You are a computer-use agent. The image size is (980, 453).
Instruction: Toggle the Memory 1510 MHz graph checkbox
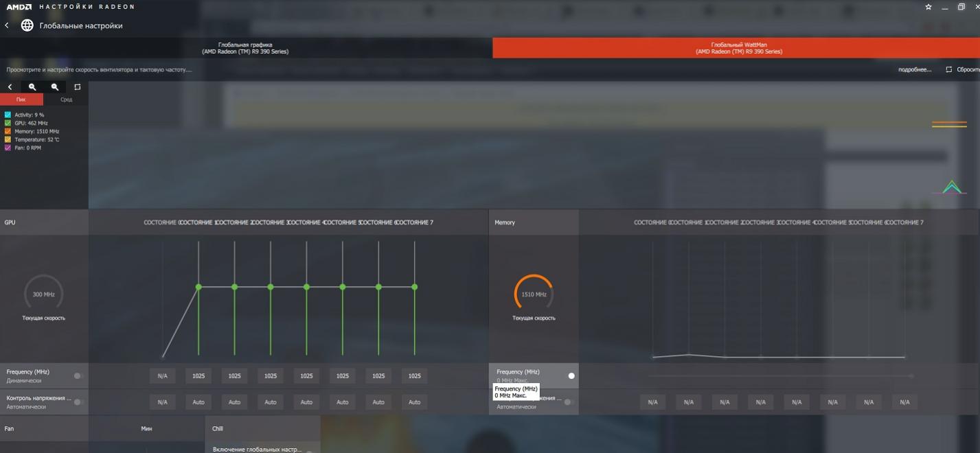[8, 131]
